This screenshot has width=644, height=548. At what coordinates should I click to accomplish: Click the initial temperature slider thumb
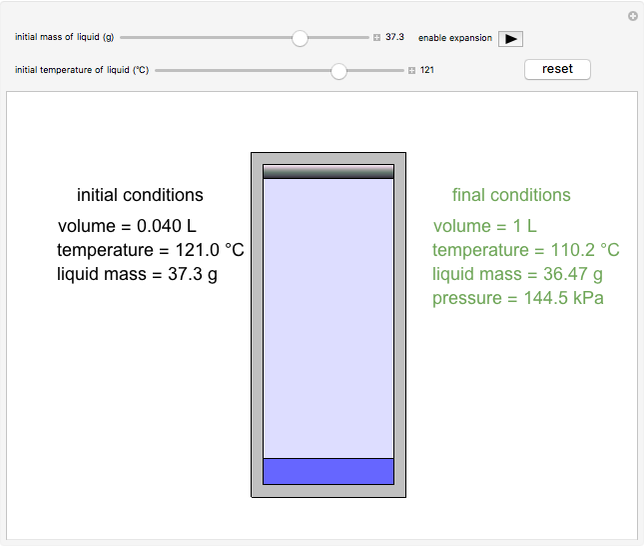point(339,70)
